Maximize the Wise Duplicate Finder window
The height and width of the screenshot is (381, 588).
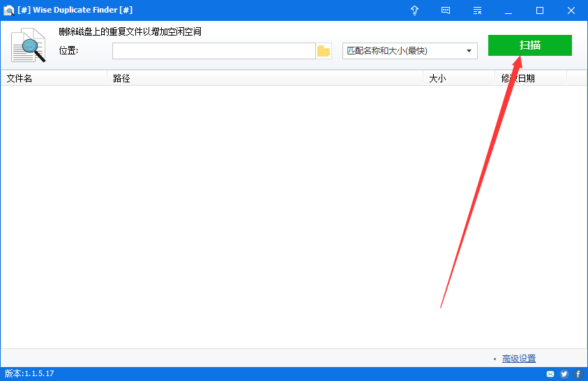(540, 10)
